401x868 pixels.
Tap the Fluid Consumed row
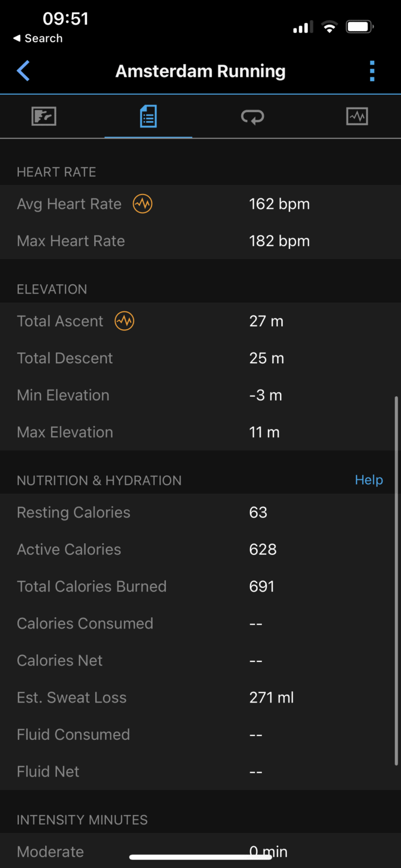pyautogui.click(x=200, y=734)
